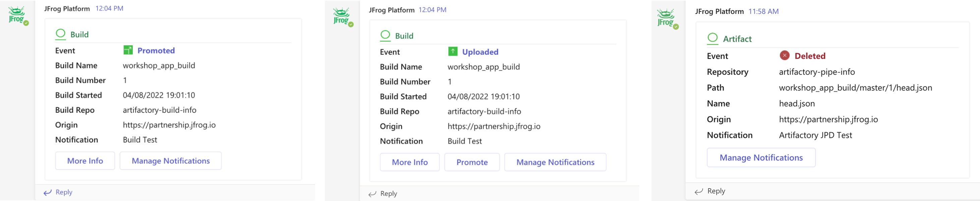Screen dimensions: 980x201
Task: Open Manage Notifications in Promoted build card
Action: point(171,161)
